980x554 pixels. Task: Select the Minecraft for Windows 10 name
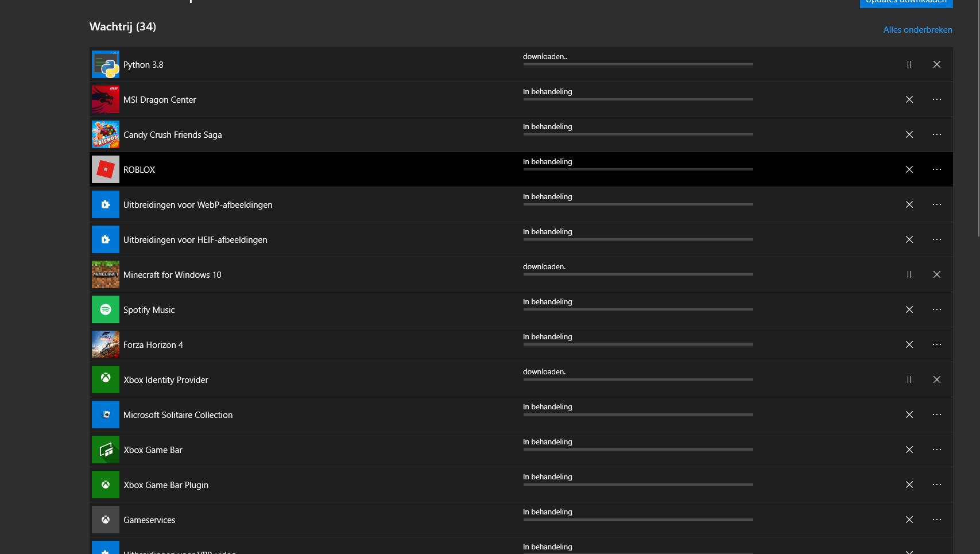[x=172, y=275]
